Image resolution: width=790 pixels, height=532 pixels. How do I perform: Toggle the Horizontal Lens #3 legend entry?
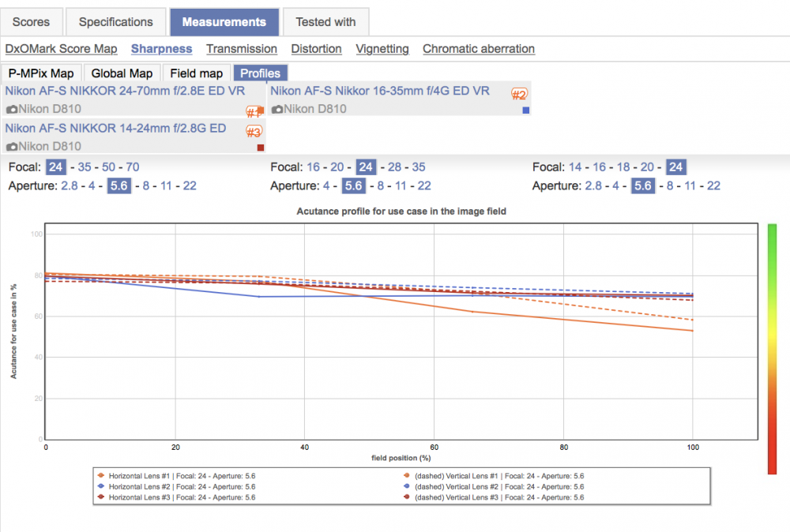[177, 497]
